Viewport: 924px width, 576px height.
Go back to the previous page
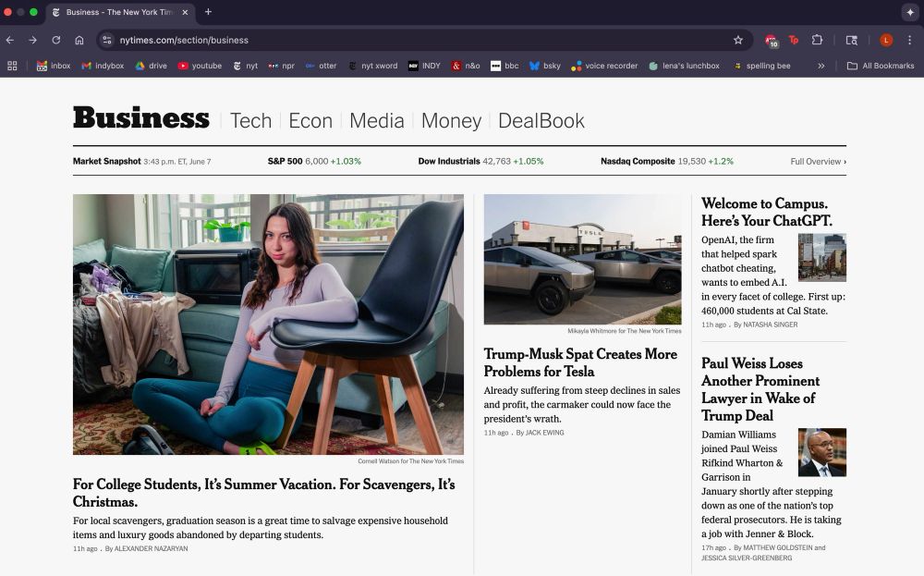point(10,40)
